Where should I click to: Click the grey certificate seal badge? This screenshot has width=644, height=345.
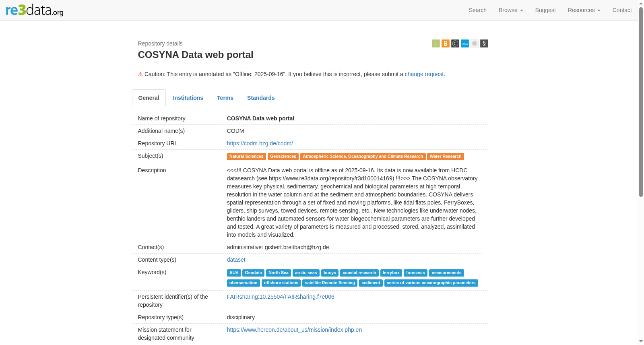[474, 43]
